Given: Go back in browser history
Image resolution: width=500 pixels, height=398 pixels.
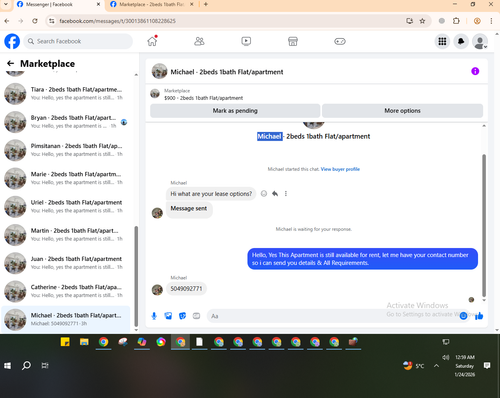Looking at the screenshot, I should 7,21.
